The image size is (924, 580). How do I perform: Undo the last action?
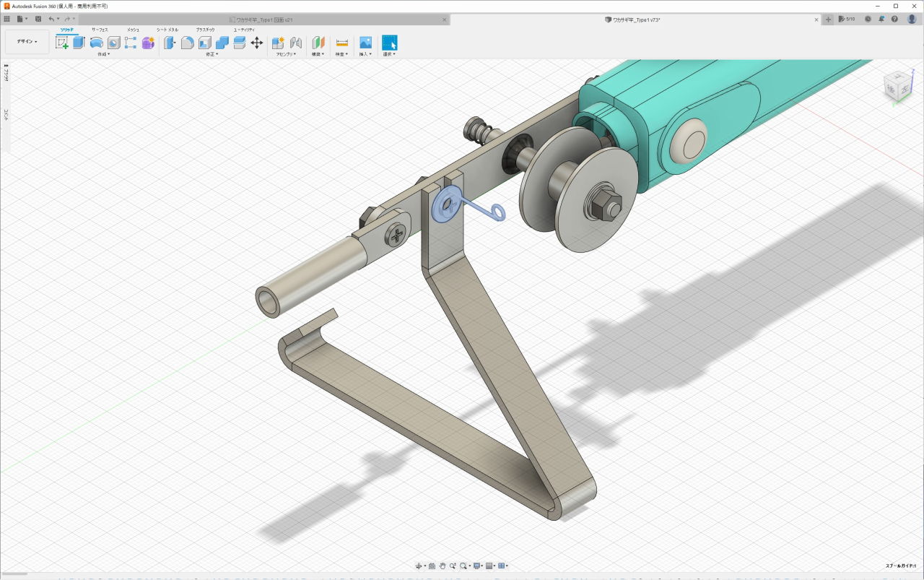pos(52,20)
